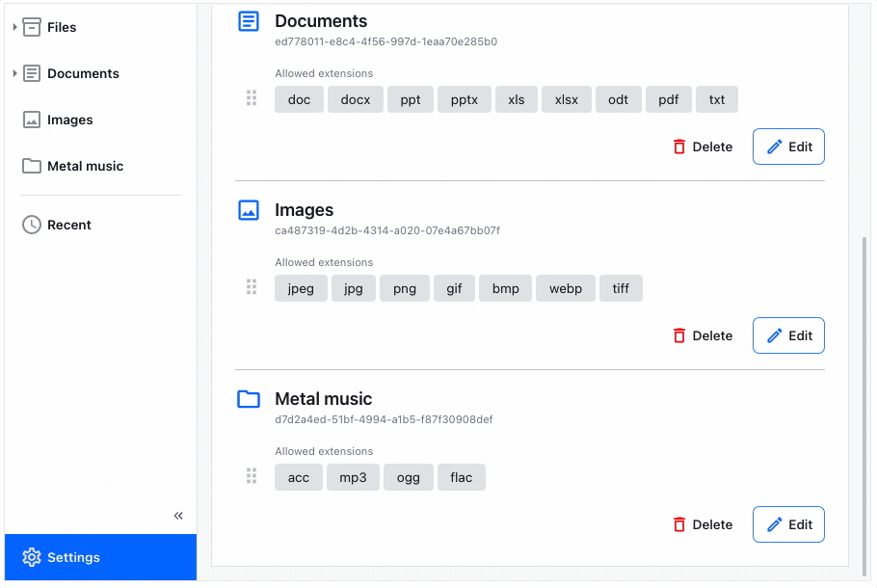Click the pencil icon in the Documents Edit button
This screenshot has height=588, width=877.
(776, 146)
